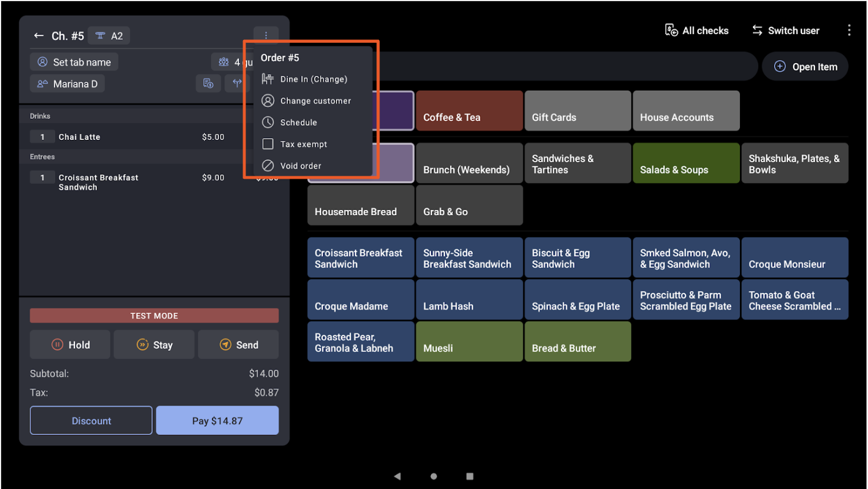
Task: Click Set tab name
Action: coord(73,62)
